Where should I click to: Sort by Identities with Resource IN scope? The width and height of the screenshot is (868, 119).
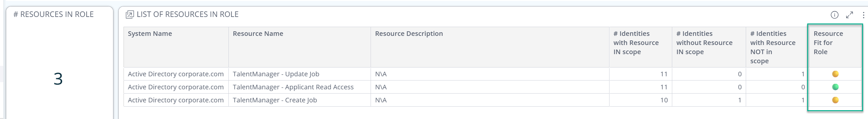pyautogui.click(x=636, y=43)
